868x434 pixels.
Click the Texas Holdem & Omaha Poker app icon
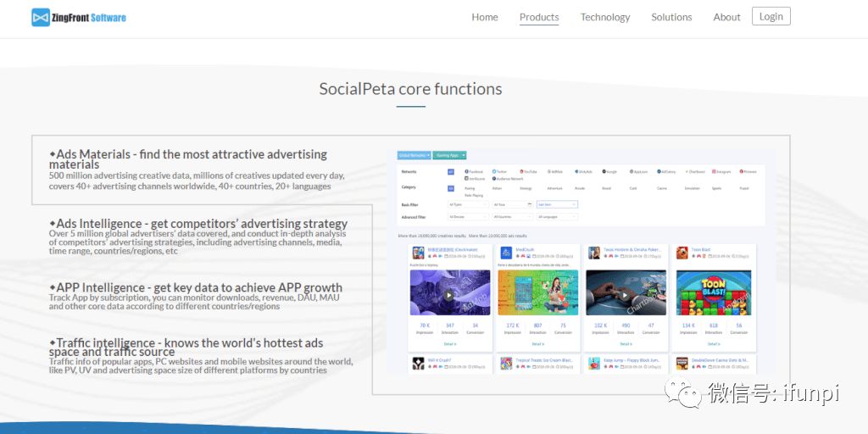tap(594, 253)
